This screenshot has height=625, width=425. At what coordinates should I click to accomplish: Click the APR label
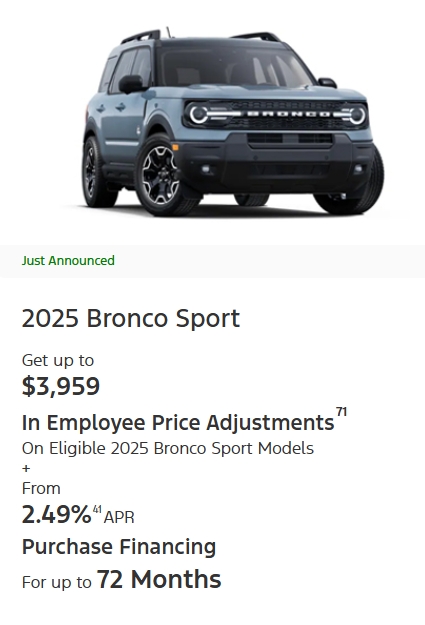coord(119,517)
